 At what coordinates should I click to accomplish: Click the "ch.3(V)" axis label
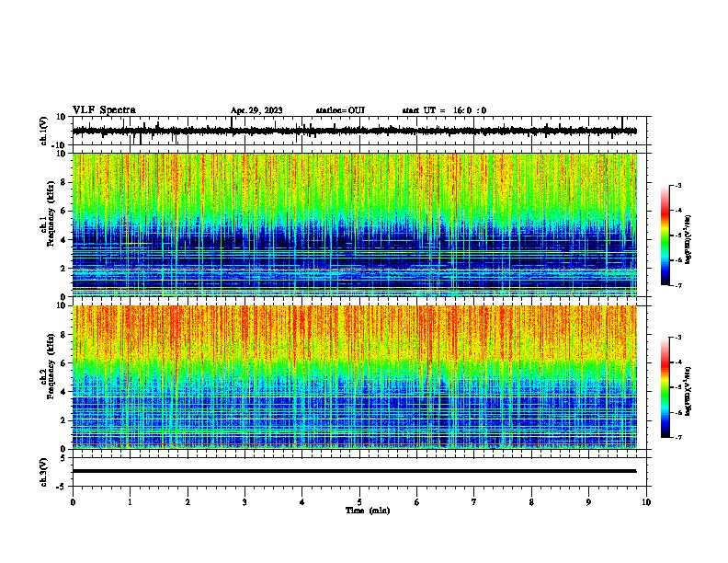coord(44,472)
